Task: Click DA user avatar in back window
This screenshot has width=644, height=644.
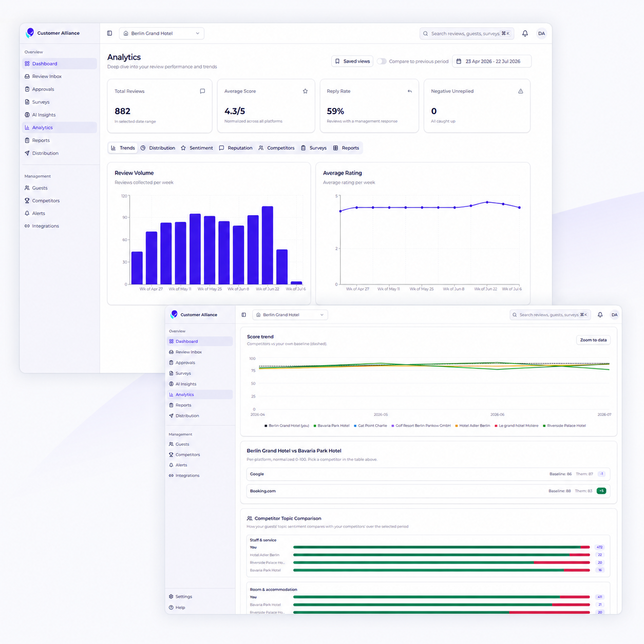Action: [541, 33]
